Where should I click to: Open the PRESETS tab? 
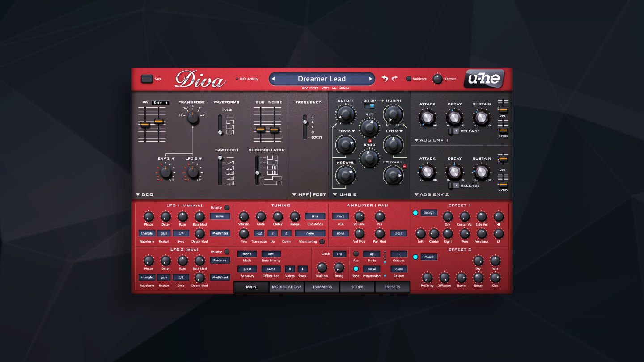pyautogui.click(x=392, y=287)
